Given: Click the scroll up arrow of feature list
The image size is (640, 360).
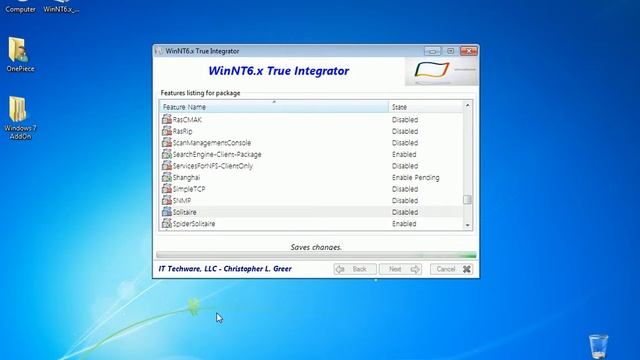Looking at the screenshot, I should (467, 106).
